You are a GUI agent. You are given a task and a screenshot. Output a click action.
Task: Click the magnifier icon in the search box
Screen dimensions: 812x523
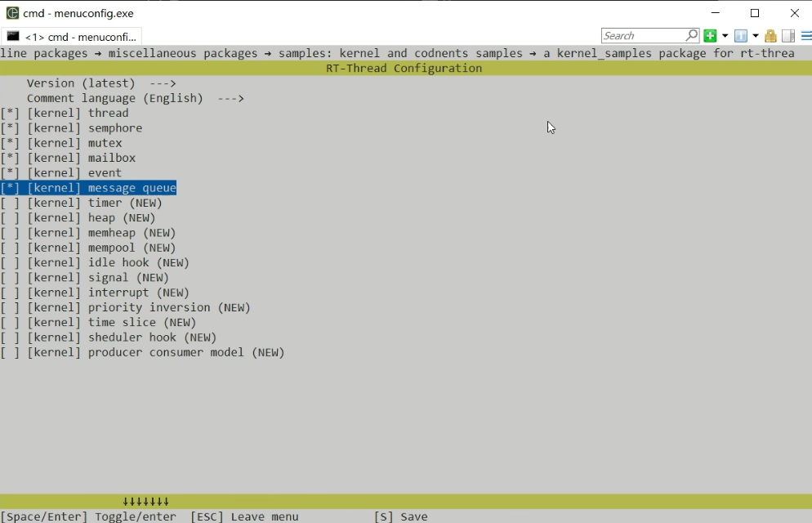691,35
